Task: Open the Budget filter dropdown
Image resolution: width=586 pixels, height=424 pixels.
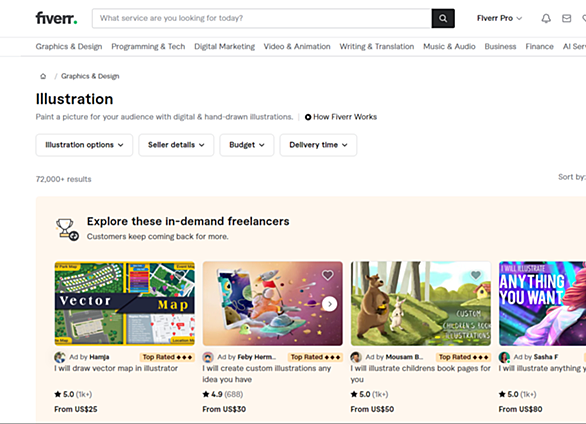Action: coord(247,145)
